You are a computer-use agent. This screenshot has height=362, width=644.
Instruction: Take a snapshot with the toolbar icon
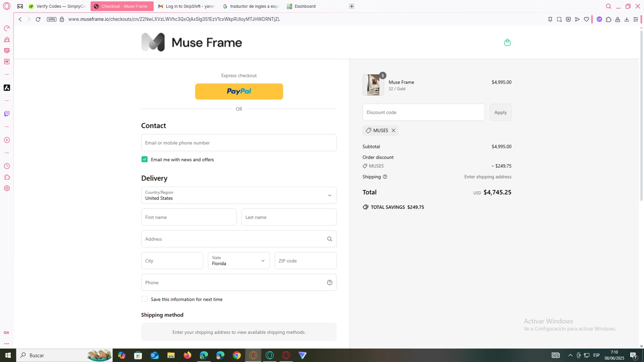click(559, 19)
